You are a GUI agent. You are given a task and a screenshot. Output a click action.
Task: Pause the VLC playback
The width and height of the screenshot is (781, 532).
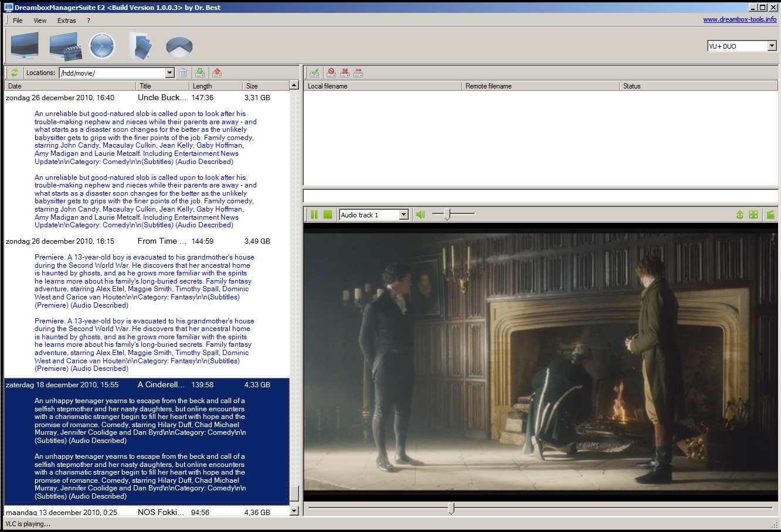[314, 215]
